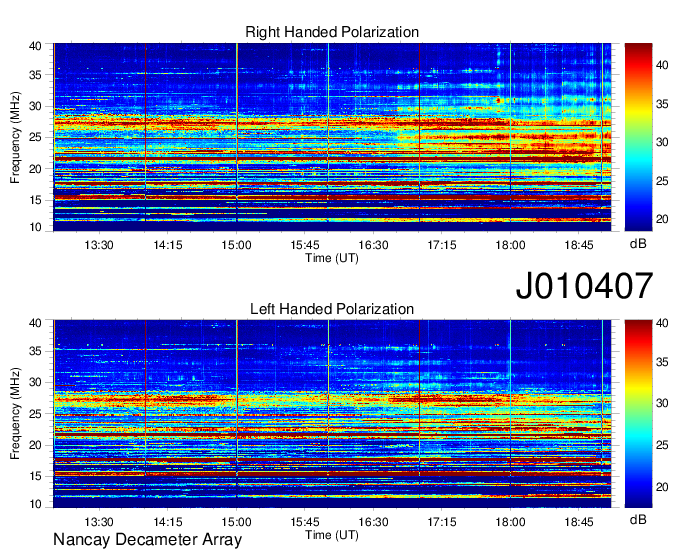Image resolution: width=680 pixels, height=552 pixels.
Task: Click the 18:45 time tick under Right Handed plot
Action: [579, 245]
